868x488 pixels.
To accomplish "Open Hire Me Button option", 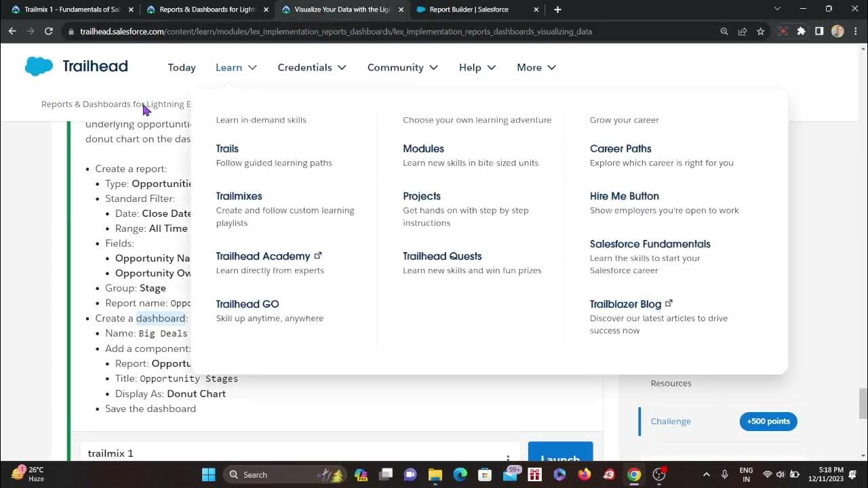I will pyautogui.click(x=625, y=196).
